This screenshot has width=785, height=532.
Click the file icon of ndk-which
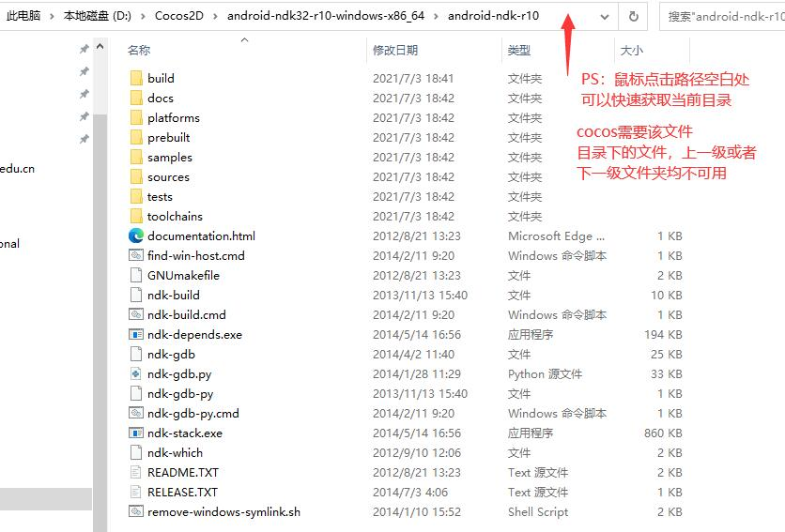coord(136,452)
